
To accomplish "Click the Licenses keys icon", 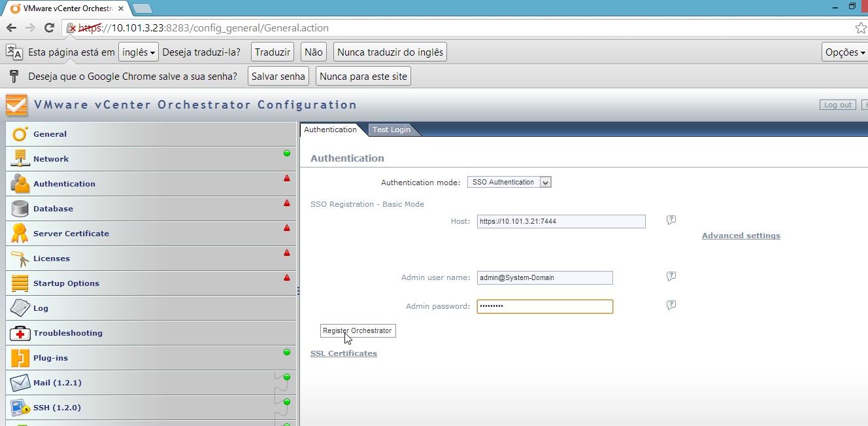I will tap(20, 258).
